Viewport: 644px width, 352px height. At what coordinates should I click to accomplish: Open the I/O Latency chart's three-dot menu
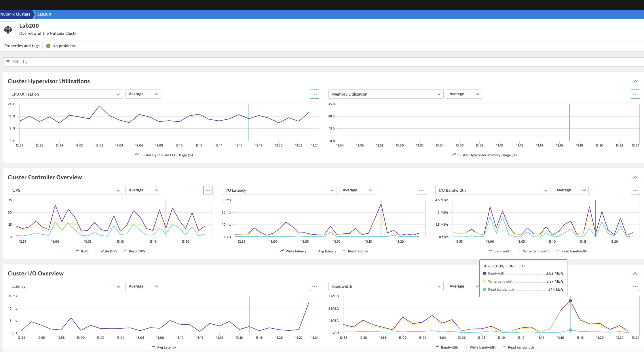pyautogui.click(x=421, y=190)
